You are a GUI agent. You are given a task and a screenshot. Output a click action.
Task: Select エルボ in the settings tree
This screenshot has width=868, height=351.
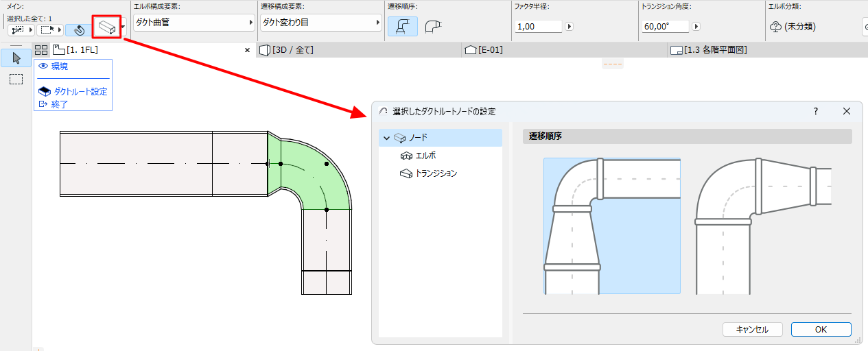pos(417,156)
